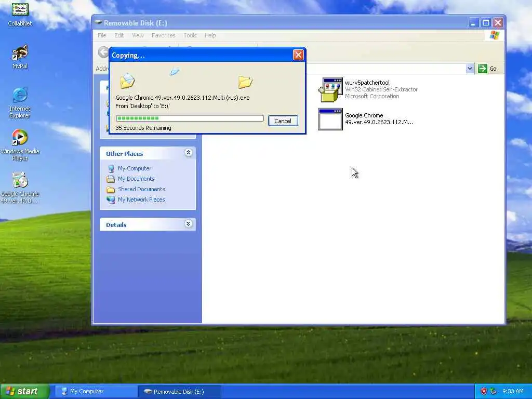532x399 pixels.
Task: Click the Removable Disk title bar icon
Action: [98, 23]
